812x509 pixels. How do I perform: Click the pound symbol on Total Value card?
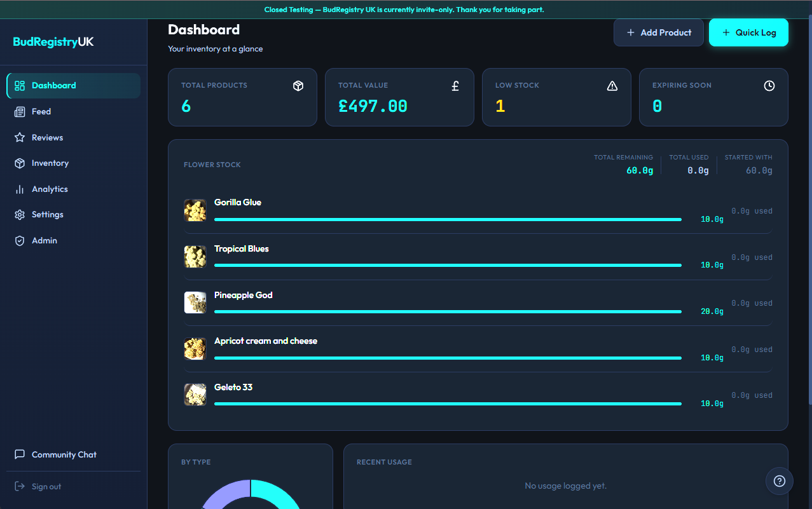455,85
